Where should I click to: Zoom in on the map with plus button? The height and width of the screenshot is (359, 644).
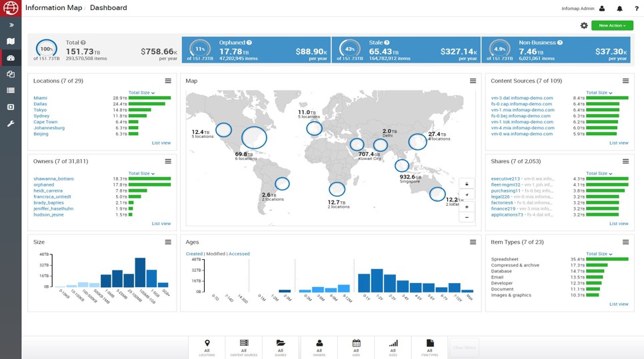pos(467,207)
